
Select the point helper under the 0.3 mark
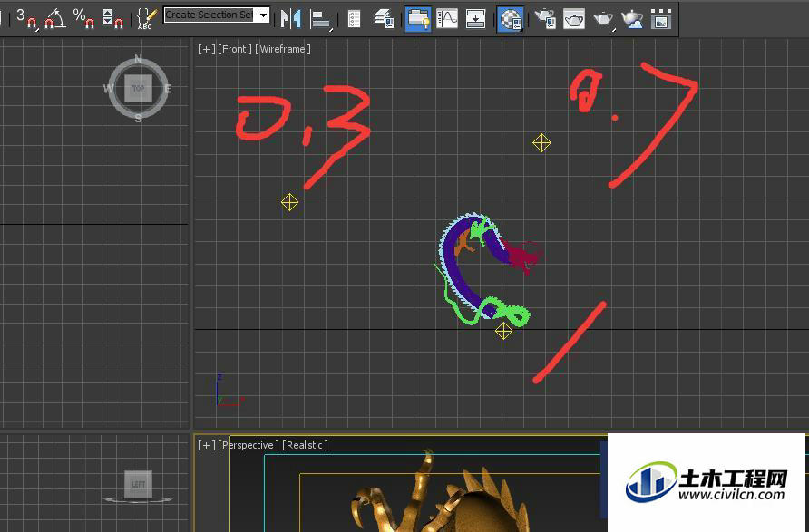click(x=289, y=202)
